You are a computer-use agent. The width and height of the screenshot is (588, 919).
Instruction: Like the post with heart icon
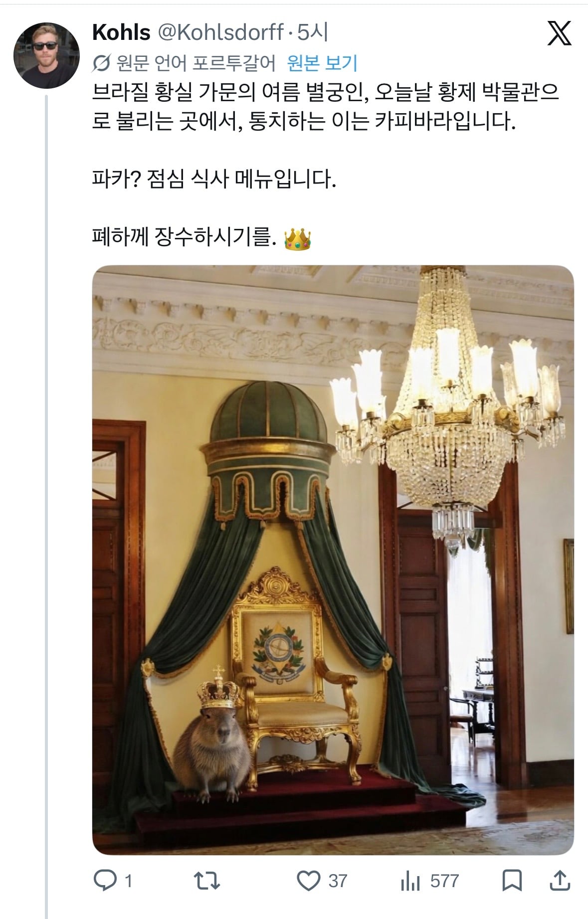click(x=309, y=881)
